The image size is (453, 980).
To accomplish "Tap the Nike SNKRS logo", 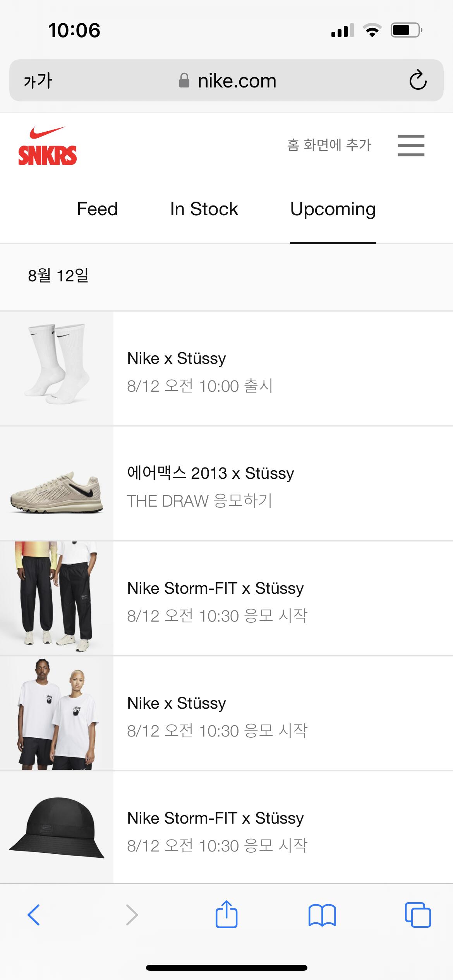I will tap(47, 146).
